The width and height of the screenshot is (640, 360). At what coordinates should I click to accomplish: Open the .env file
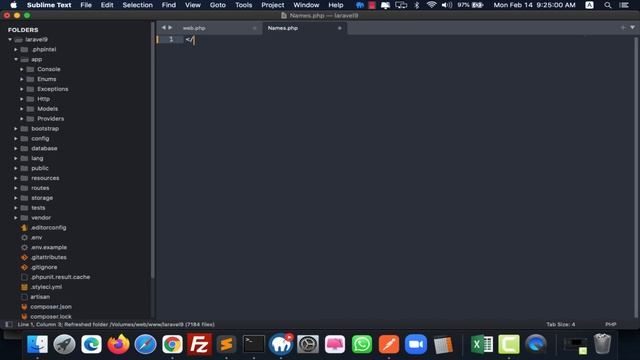tap(36, 238)
